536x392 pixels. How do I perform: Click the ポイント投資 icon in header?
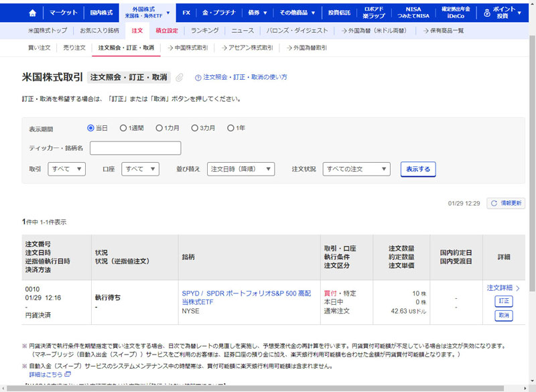487,13
